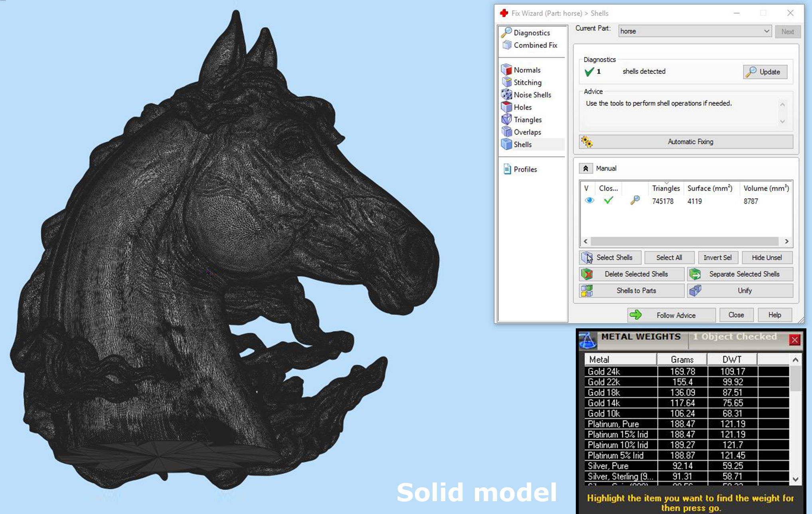
Task: Open Diagnostics in the sidebar
Action: 531,33
